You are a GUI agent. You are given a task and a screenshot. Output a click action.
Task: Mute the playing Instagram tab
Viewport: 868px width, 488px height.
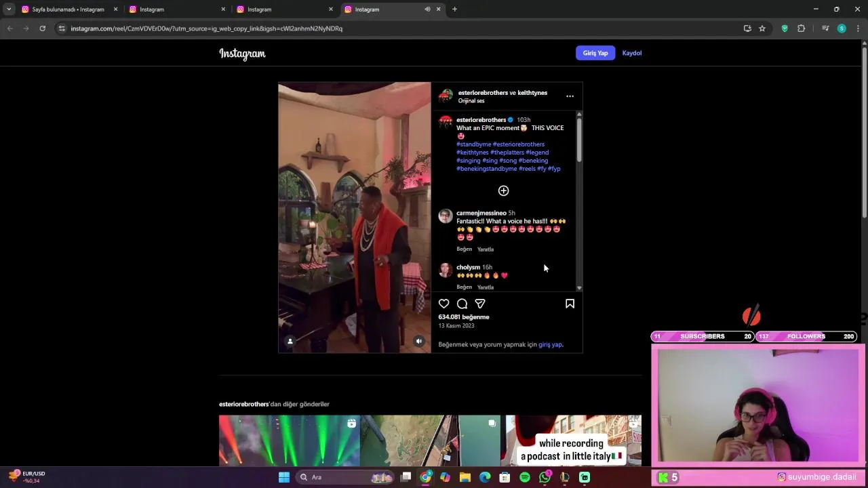(427, 9)
